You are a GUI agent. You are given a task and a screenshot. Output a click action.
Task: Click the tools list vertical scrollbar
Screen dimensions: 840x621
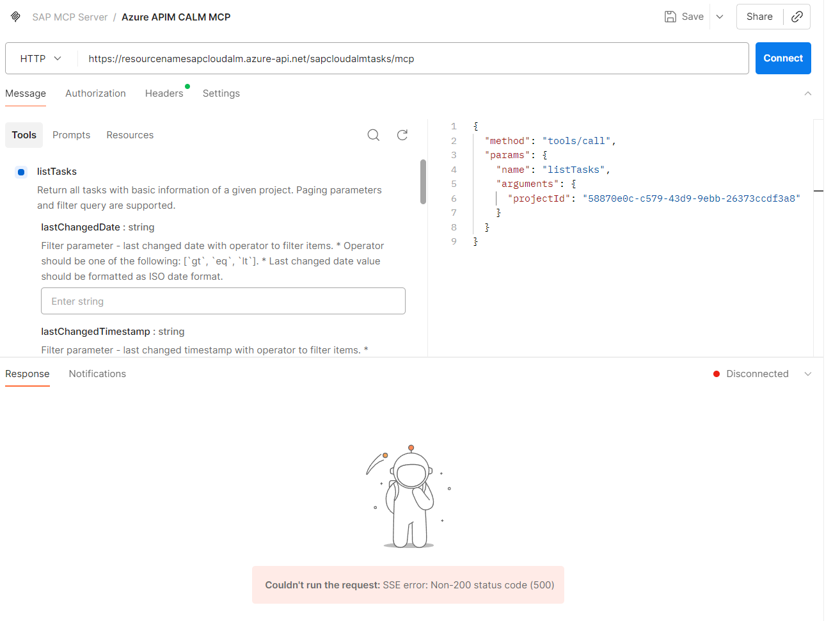click(423, 182)
